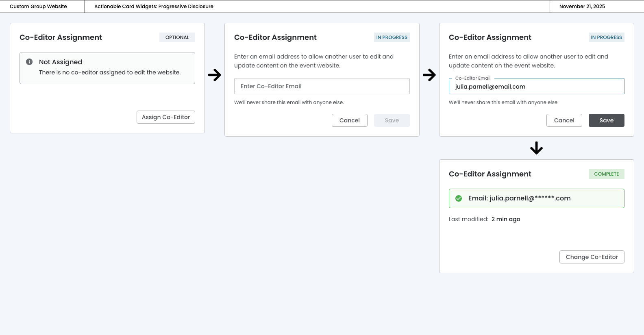Focus the empty Enter Co-Editor Email field
Image resolution: width=644 pixels, height=335 pixels.
(x=322, y=86)
